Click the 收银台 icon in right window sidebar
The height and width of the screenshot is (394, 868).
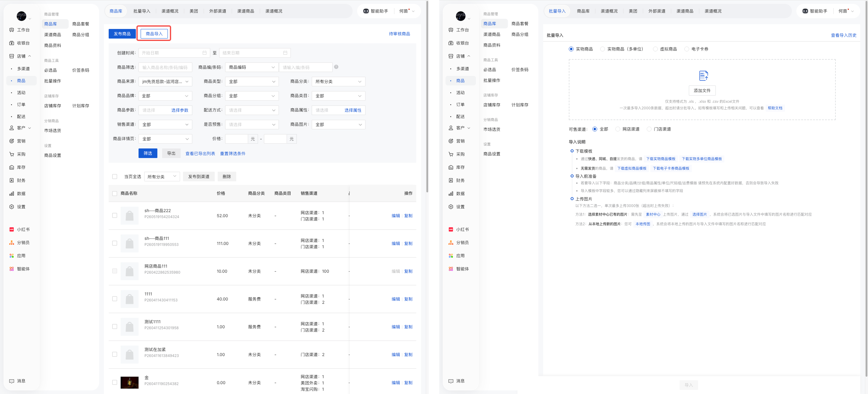(x=451, y=43)
